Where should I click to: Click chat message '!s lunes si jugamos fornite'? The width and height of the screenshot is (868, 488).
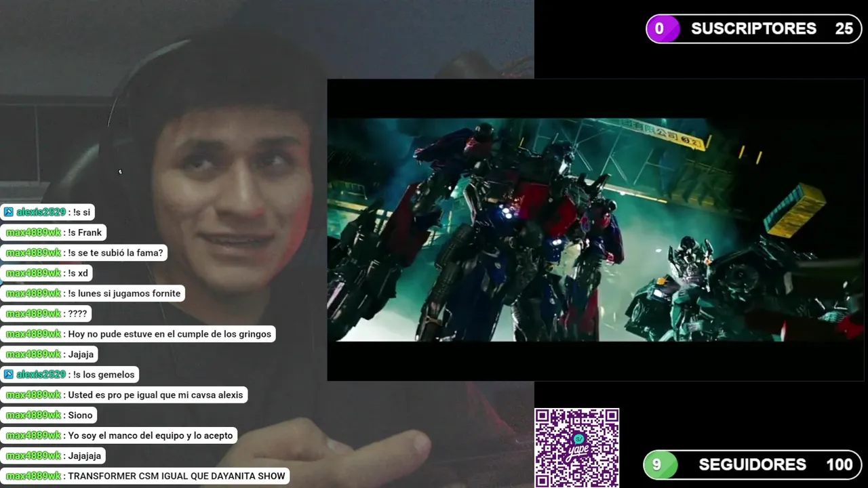[x=93, y=293]
